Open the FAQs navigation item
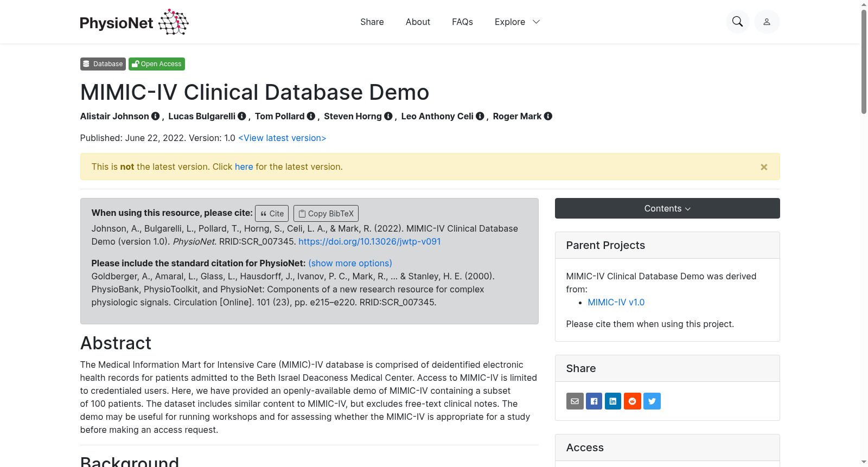The height and width of the screenshot is (467, 868). 462,22
